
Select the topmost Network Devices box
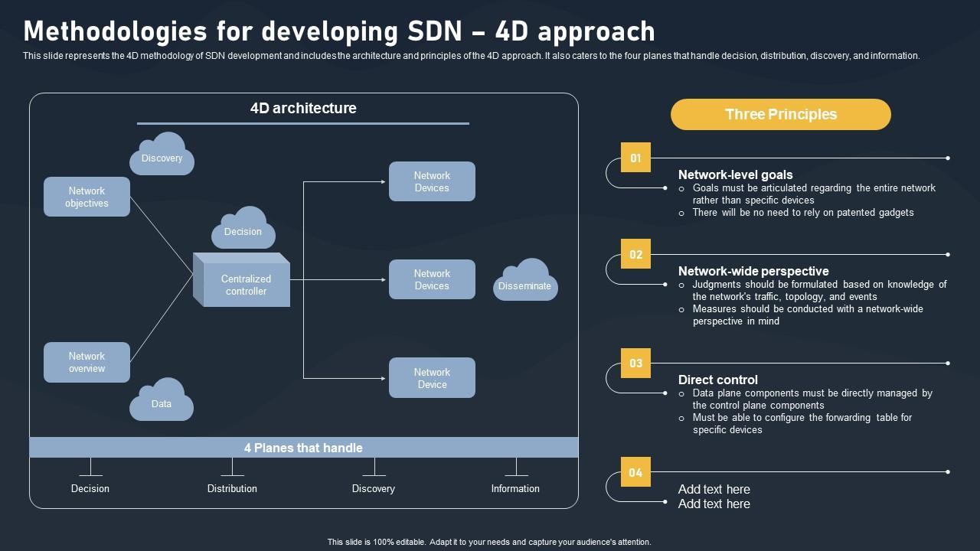coord(432,181)
